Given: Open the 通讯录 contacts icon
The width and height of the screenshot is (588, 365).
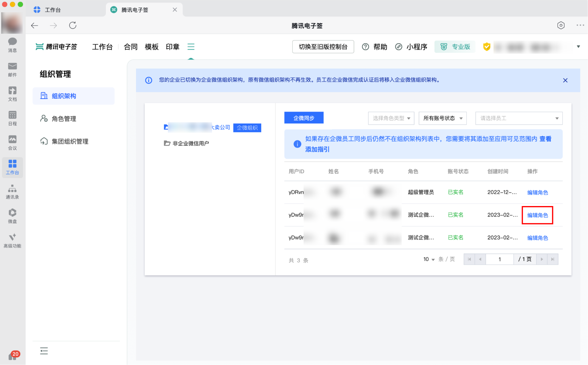Looking at the screenshot, I should (x=12, y=191).
